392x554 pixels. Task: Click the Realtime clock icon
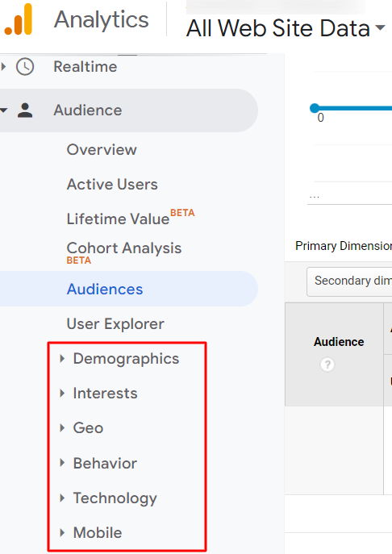click(x=25, y=66)
